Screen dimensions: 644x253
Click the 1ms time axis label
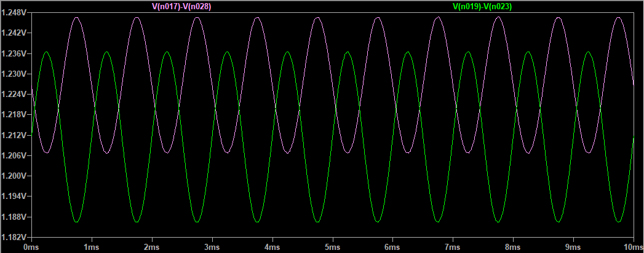pyautogui.click(x=92, y=247)
